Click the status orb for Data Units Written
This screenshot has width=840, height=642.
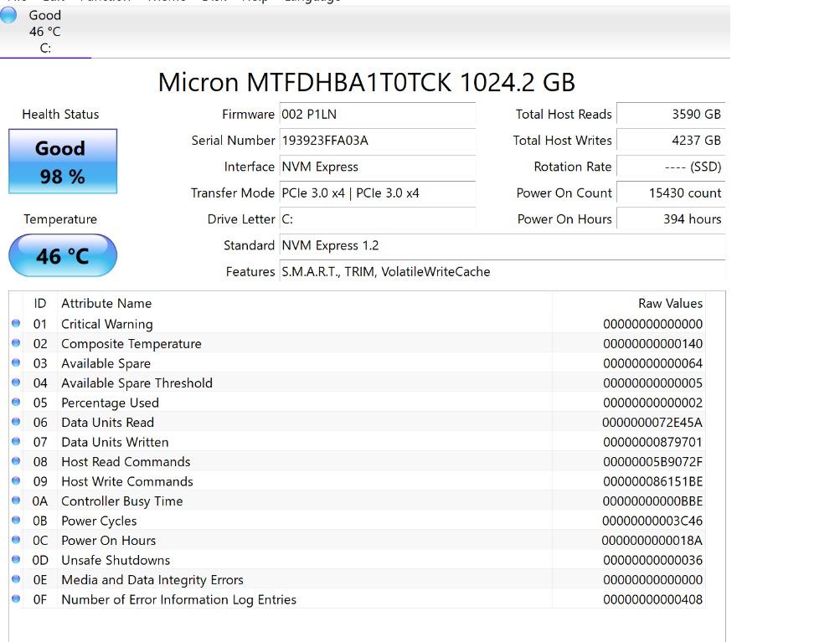click(16, 442)
